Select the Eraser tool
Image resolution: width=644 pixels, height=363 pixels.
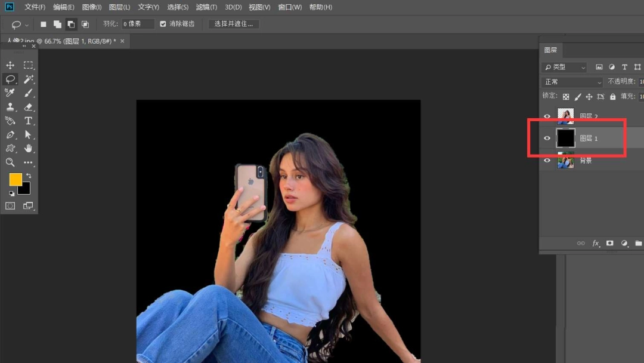click(x=28, y=107)
